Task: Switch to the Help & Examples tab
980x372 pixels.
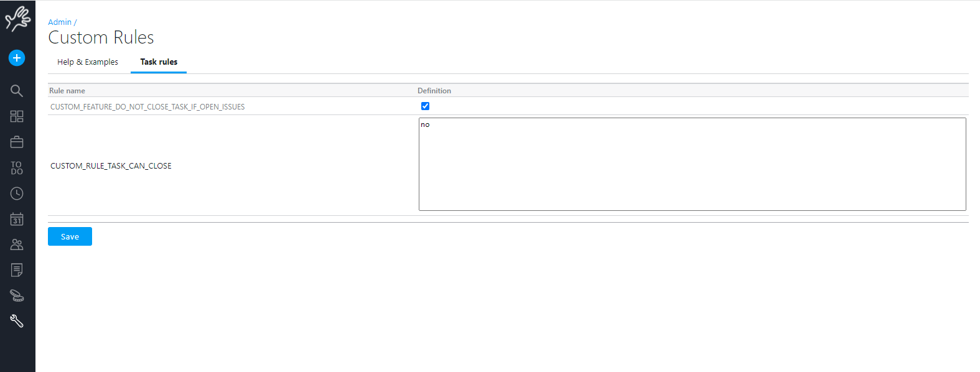Action: pos(88,62)
